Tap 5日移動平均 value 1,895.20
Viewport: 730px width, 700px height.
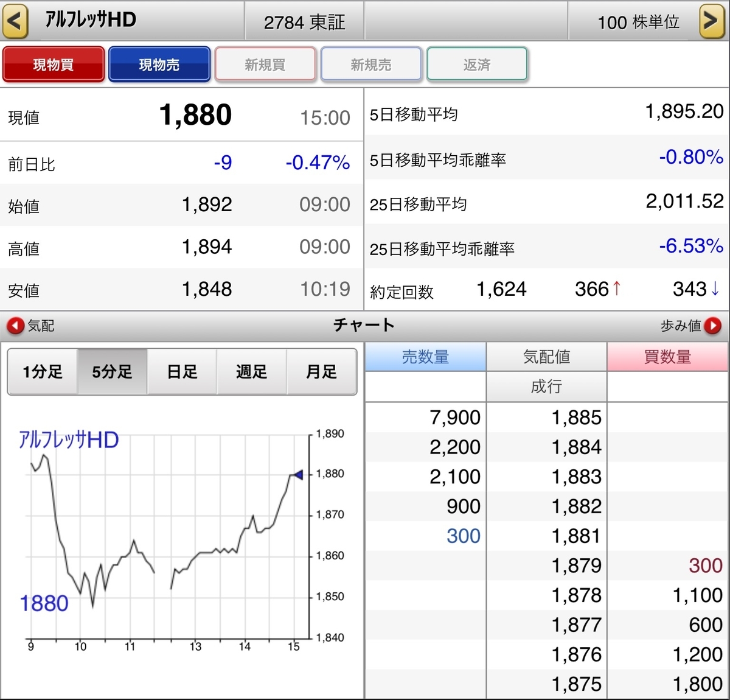point(684,111)
